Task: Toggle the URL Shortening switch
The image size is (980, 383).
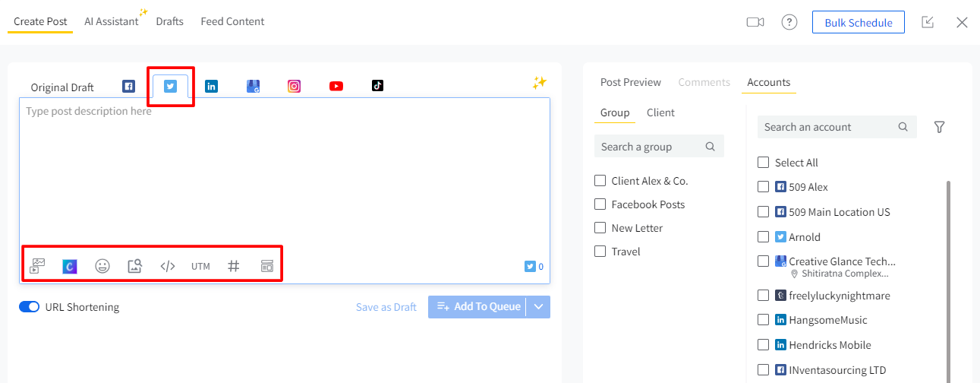Action: click(x=29, y=307)
